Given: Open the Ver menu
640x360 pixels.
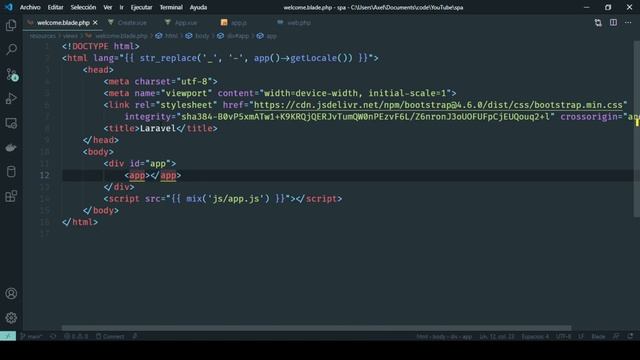Looking at the screenshot, I should pyautogui.click(x=108, y=7).
